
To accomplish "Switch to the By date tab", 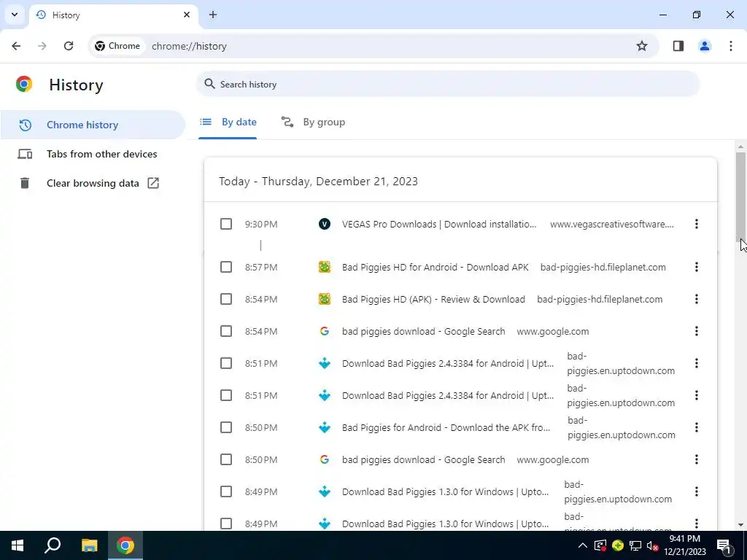I will tap(228, 122).
